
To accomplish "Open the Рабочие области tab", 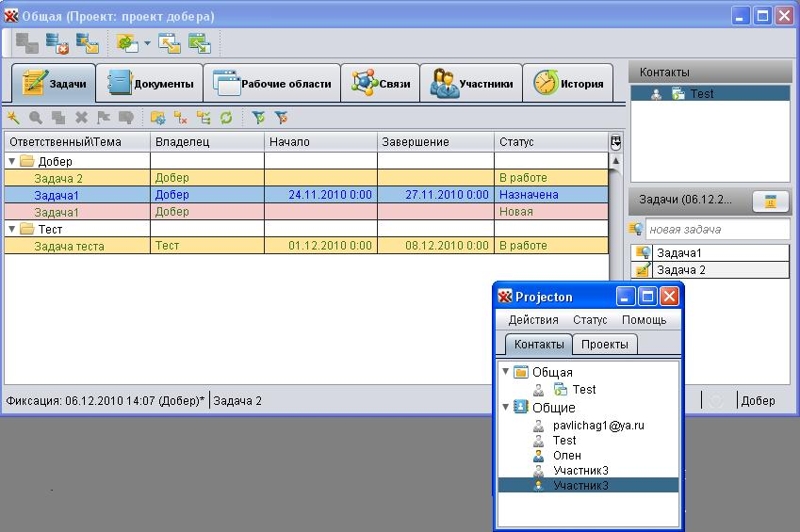I will (x=272, y=83).
